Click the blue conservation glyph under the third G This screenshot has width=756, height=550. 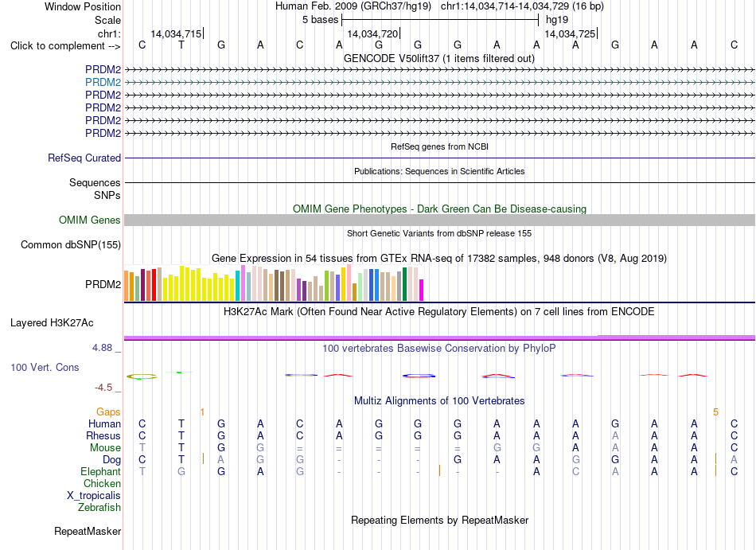point(419,376)
